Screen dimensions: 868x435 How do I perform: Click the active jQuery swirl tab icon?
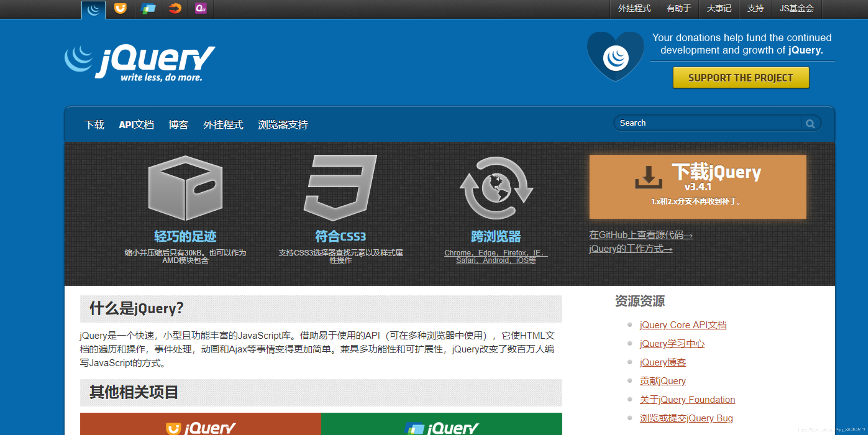[93, 9]
